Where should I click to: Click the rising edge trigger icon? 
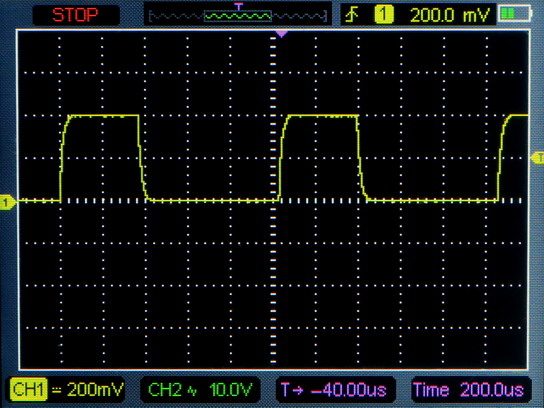[x=352, y=15]
